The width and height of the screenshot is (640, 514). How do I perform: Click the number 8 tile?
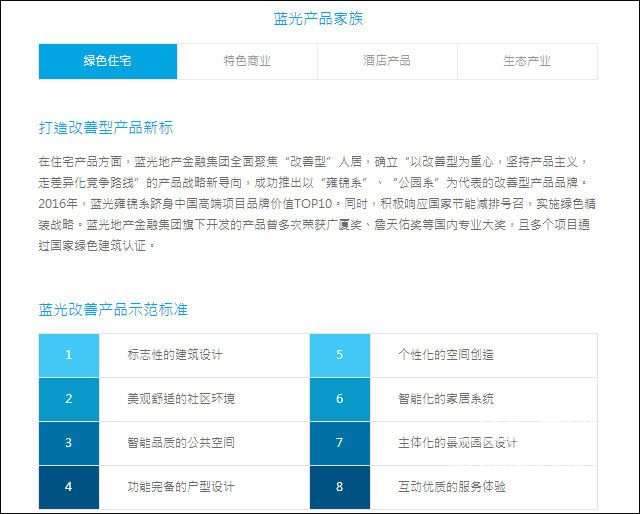[340, 487]
